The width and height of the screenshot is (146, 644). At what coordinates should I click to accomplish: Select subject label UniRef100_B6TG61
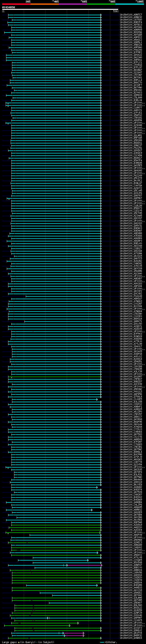point(131,77)
